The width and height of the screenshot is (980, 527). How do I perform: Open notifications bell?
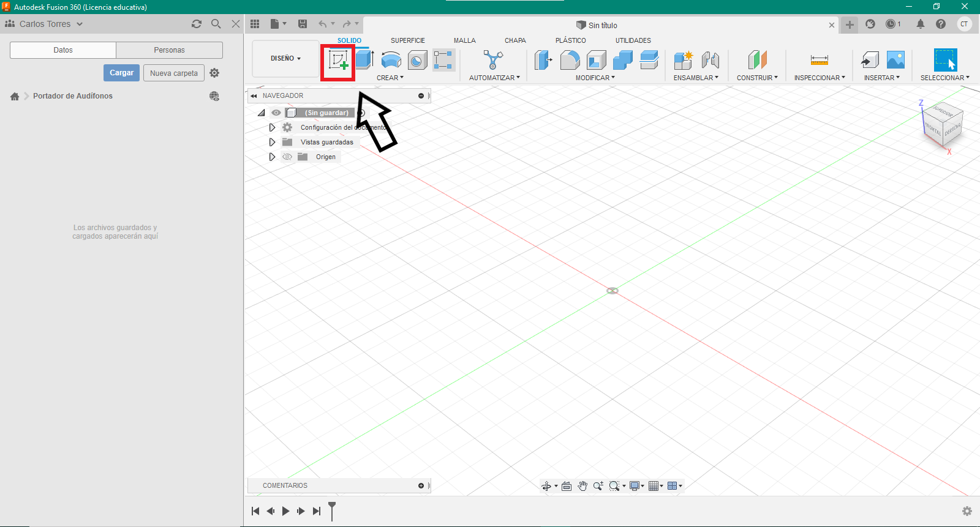[x=921, y=24]
